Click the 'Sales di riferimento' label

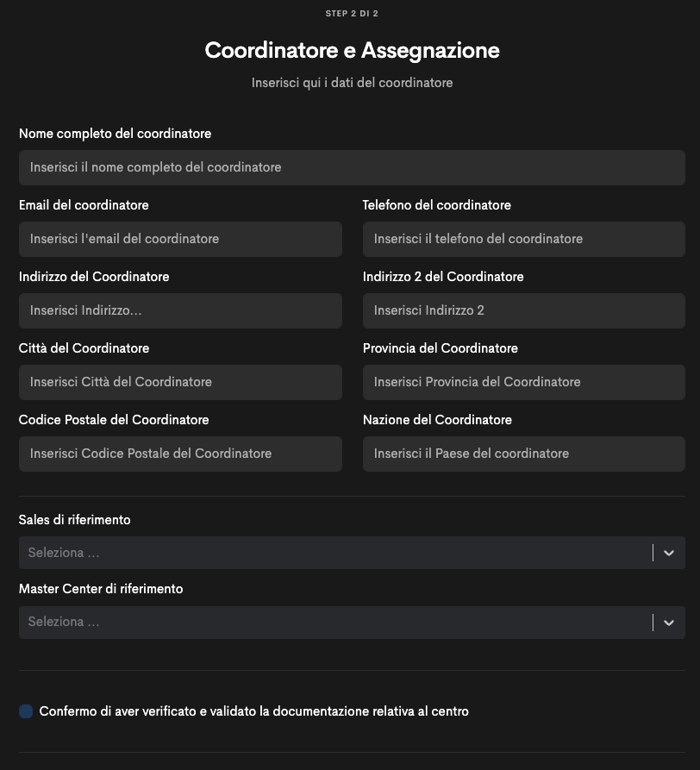(75, 520)
